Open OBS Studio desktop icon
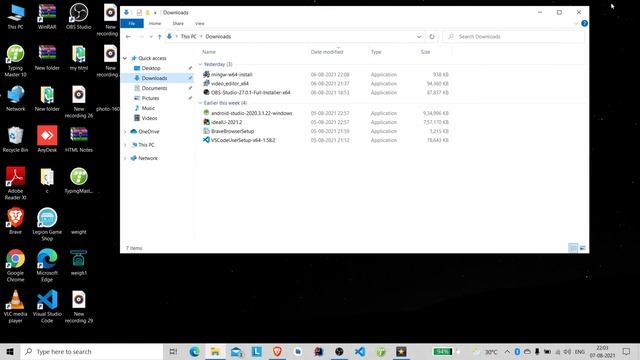The height and width of the screenshot is (360, 640). pos(78,16)
